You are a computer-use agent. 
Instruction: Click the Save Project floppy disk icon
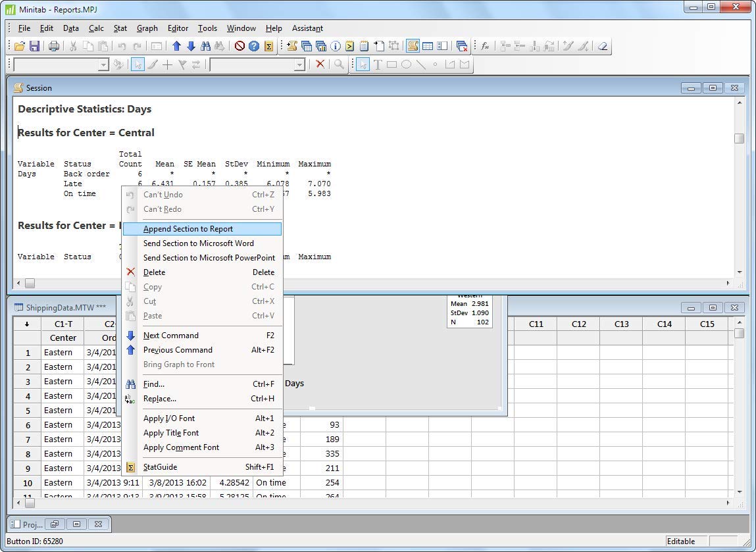[x=34, y=46]
